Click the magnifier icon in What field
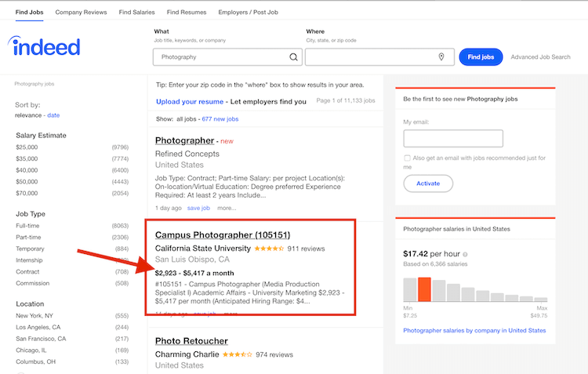This screenshot has height=374, width=588. 294,57
